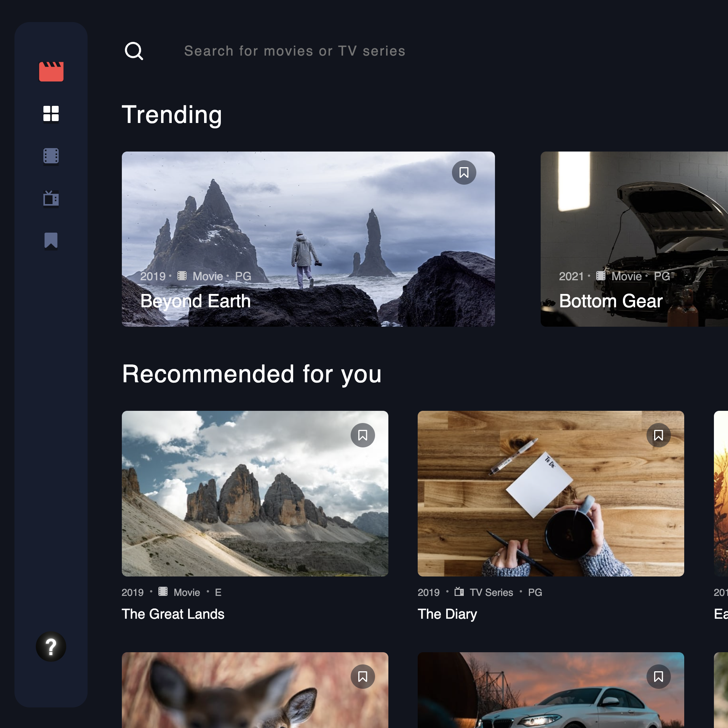Image resolution: width=728 pixels, height=728 pixels.
Task: Click the Recommended for you heading
Action: [252, 374]
